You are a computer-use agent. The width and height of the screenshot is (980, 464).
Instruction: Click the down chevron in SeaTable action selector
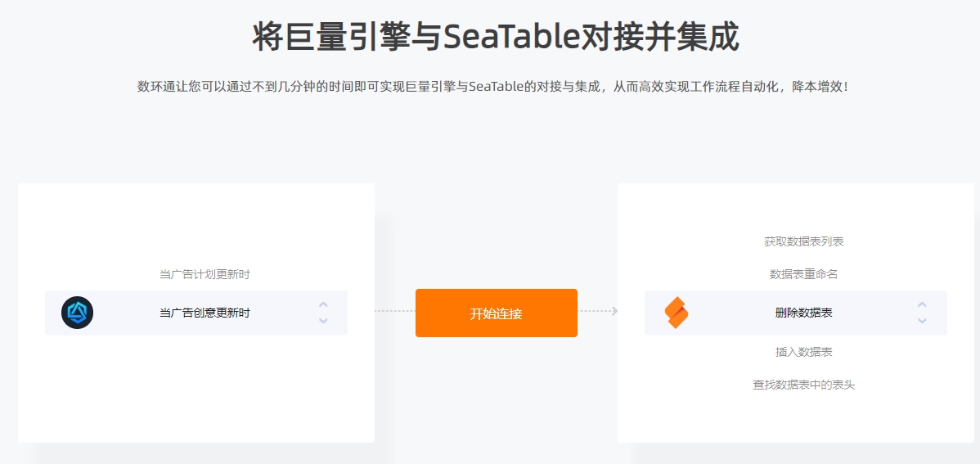(x=922, y=320)
